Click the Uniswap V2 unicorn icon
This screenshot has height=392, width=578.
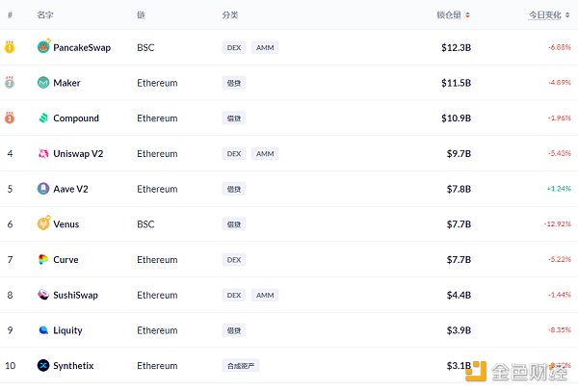coord(43,154)
